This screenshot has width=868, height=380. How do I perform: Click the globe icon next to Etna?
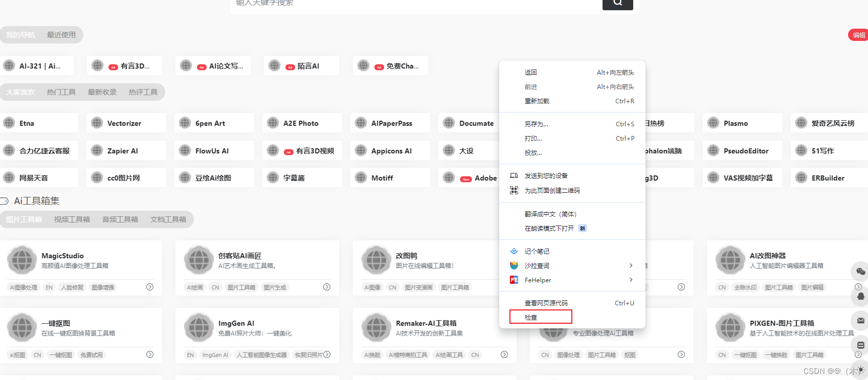(x=9, y=123)
